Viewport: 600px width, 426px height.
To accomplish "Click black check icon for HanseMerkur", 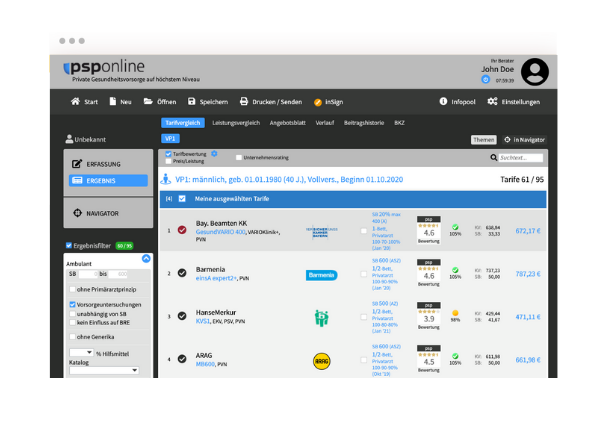I will [x=182, y=316].
